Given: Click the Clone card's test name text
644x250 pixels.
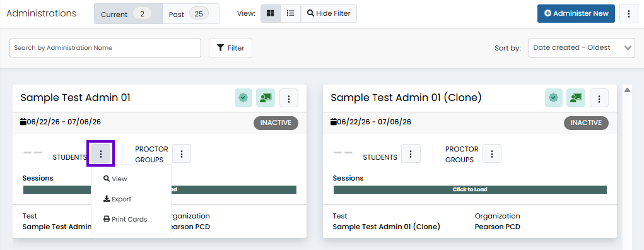Looking at the screenshot, I should pos(386,227).
